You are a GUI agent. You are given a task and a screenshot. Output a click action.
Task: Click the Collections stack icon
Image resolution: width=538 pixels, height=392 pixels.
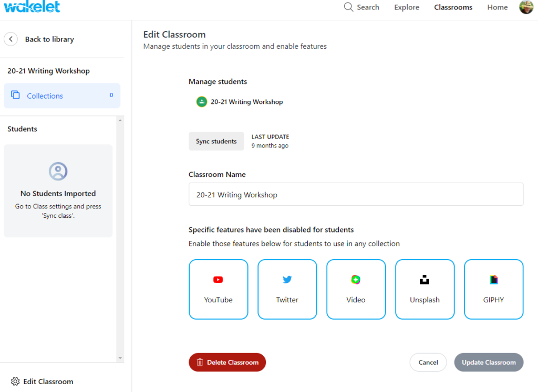[x=15, y=95]
